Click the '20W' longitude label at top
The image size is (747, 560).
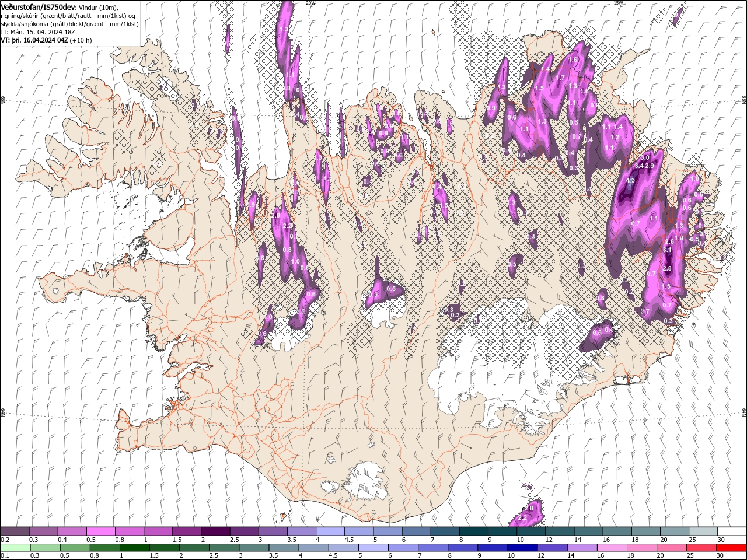tap(310, 3)
